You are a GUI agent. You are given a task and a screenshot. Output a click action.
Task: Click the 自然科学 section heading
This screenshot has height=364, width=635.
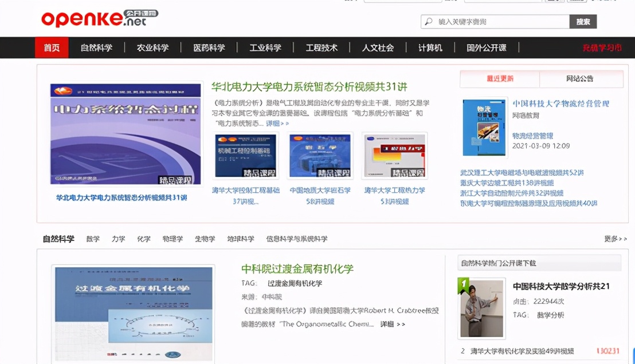pos(58,239)
